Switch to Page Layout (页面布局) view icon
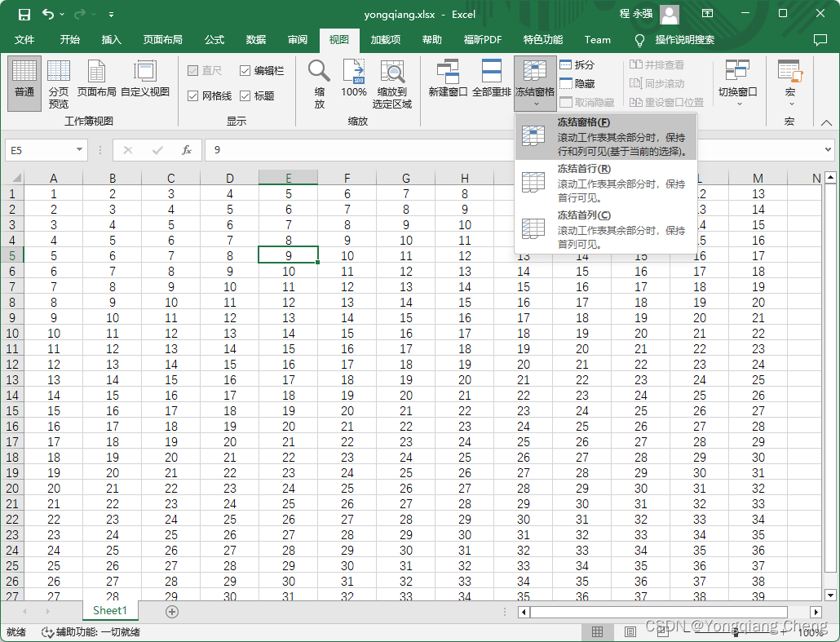Image resolution: width=840 pixels, height=642 pixels. click(x=96, y=79)
